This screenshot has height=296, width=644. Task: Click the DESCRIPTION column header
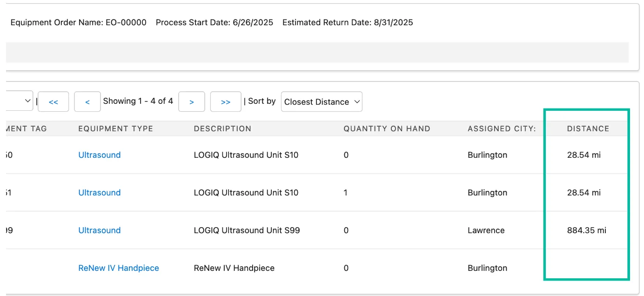coord(222,128)
